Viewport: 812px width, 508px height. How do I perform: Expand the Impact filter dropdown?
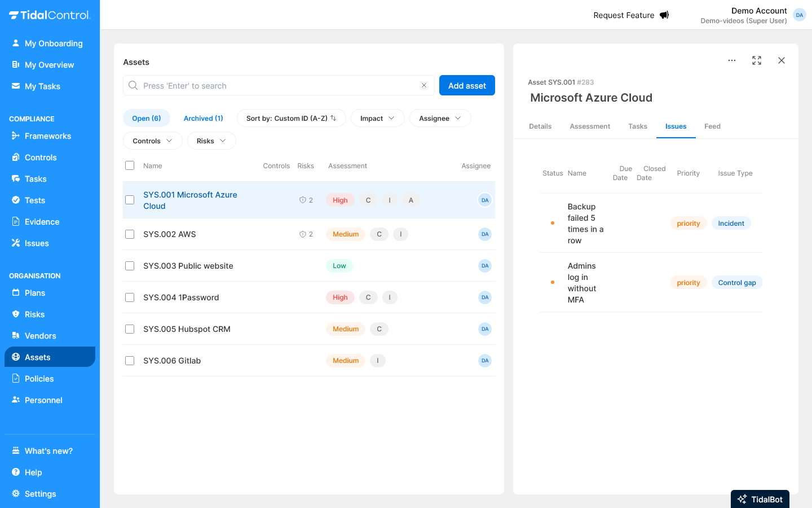tap(377, 118)
